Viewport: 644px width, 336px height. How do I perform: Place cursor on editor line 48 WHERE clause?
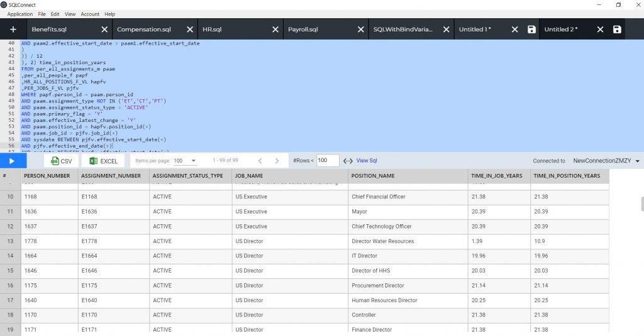[77, 94]
